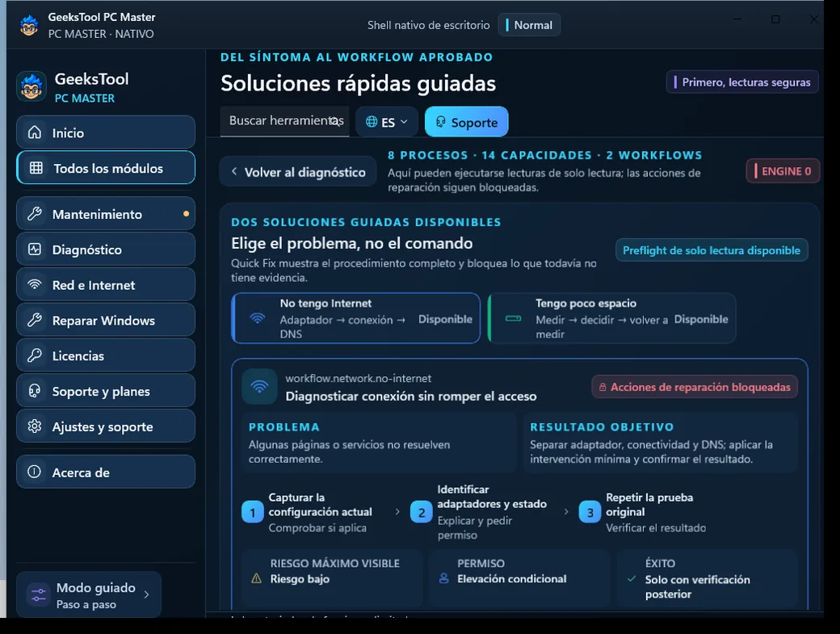
Task: Open the Acerca de page
Action: [x=106, y=472]
